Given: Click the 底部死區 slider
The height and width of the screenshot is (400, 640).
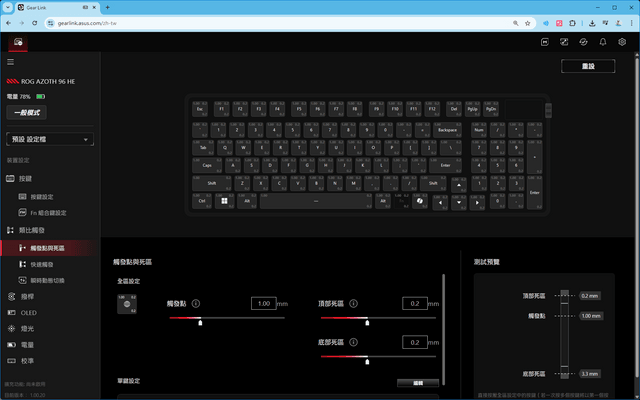Looking at the screenshot, I should 378,357.
